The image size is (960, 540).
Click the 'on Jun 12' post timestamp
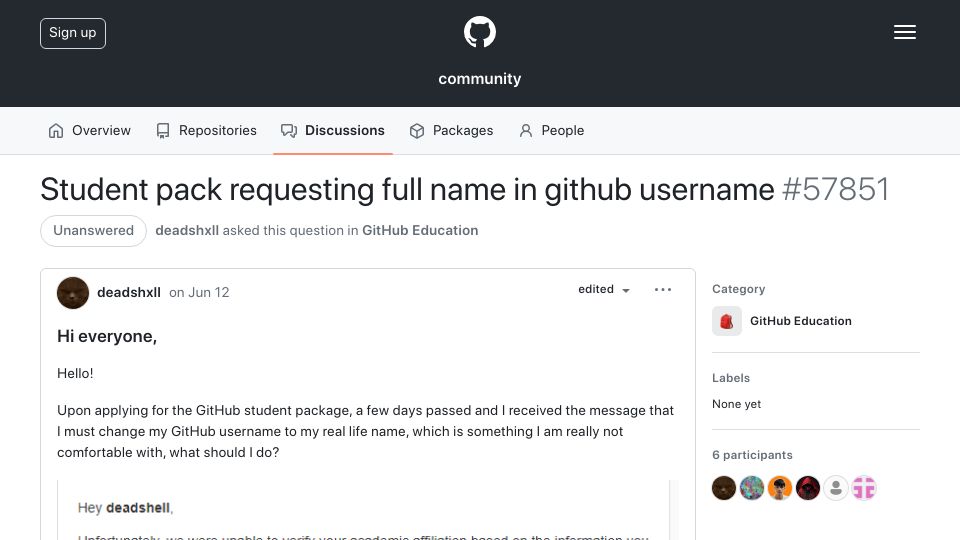coord(199,293)
